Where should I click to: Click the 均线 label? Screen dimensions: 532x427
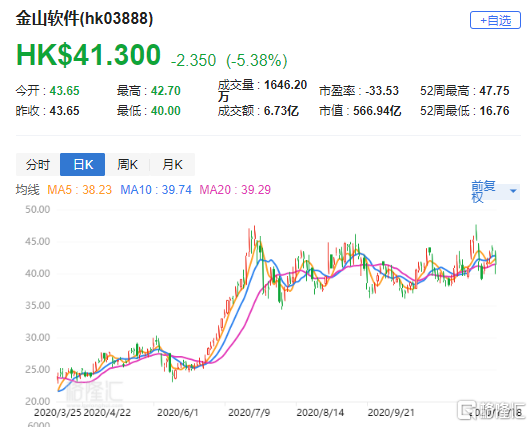point(27,190)
